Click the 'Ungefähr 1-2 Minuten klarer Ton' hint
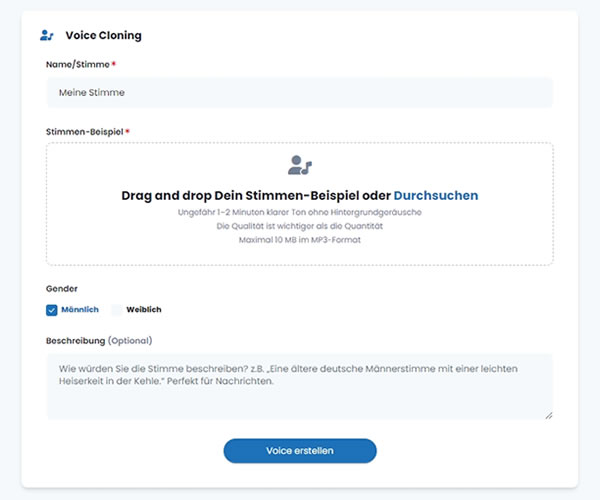600x500 pixels. click(x=299, y=212)
